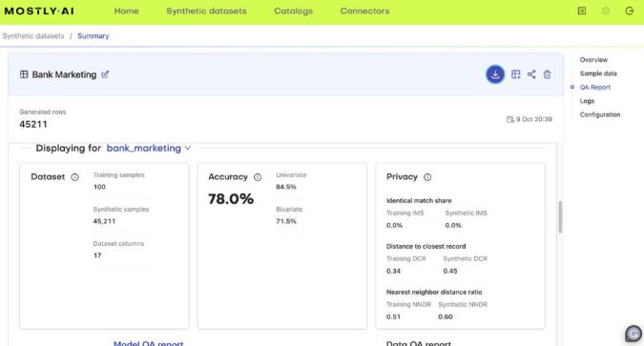
Task: Click the logout icon in header
Action: (630, 10)
